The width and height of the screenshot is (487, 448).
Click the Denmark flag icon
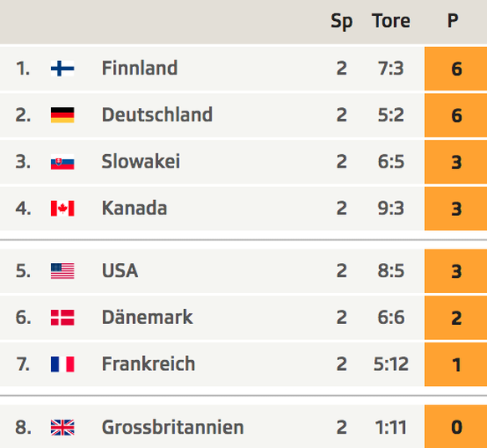tap(63, 317)
